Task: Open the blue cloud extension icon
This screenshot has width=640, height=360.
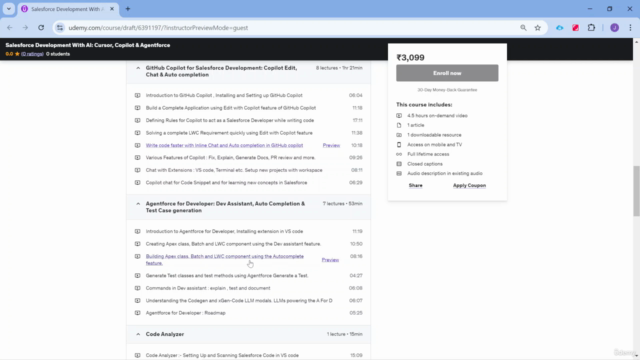Action: [560, 28]
